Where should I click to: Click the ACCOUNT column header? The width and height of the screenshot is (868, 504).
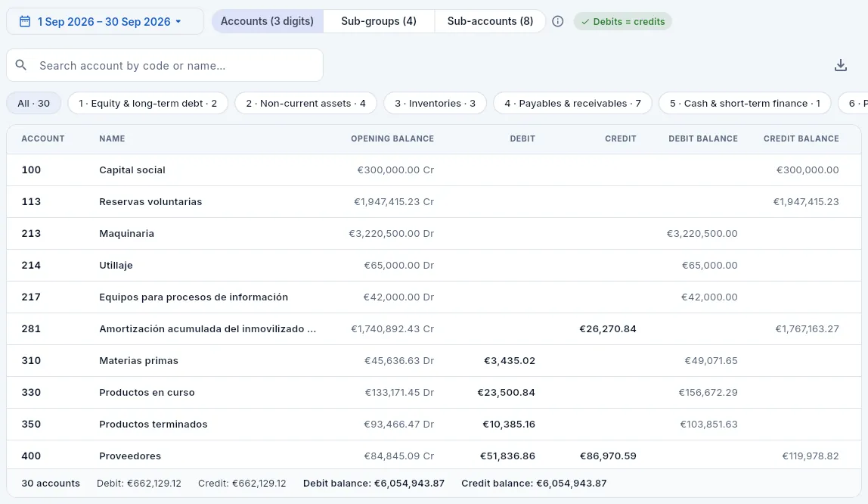point(42,138)
